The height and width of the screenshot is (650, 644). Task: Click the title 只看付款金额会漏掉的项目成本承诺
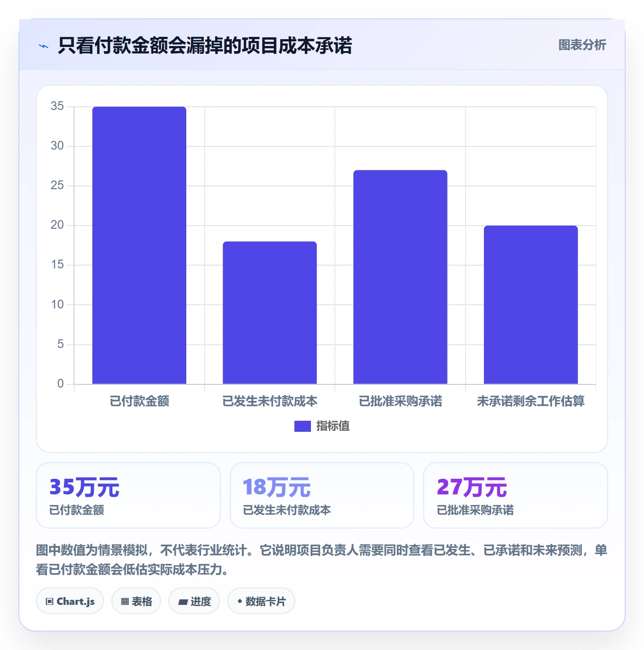point(205,46)
